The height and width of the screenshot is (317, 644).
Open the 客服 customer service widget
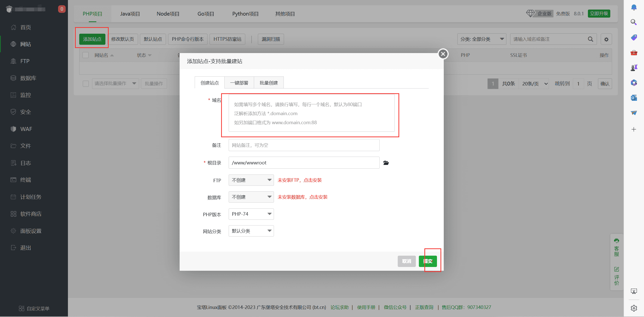(616, 248)
